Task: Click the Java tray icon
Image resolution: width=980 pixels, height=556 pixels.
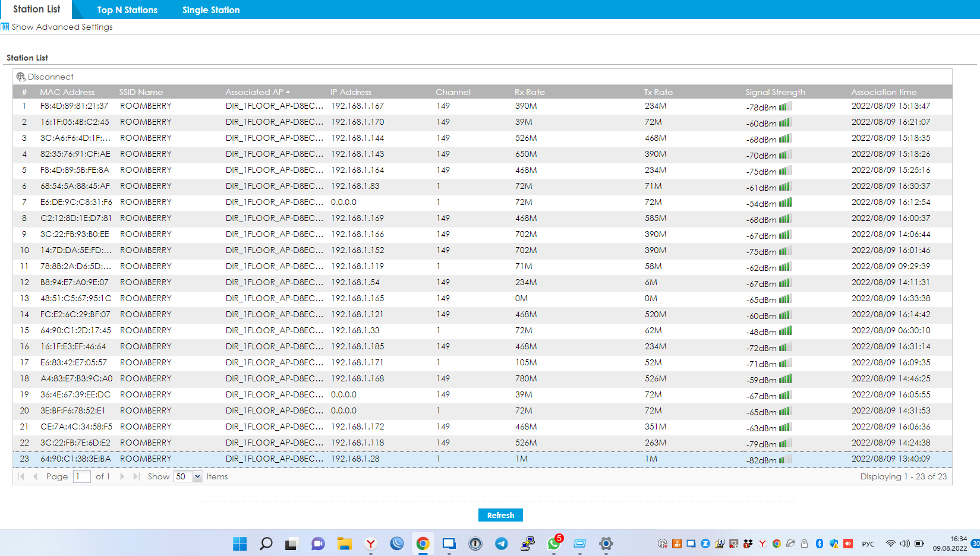Action: pos(677,544)
